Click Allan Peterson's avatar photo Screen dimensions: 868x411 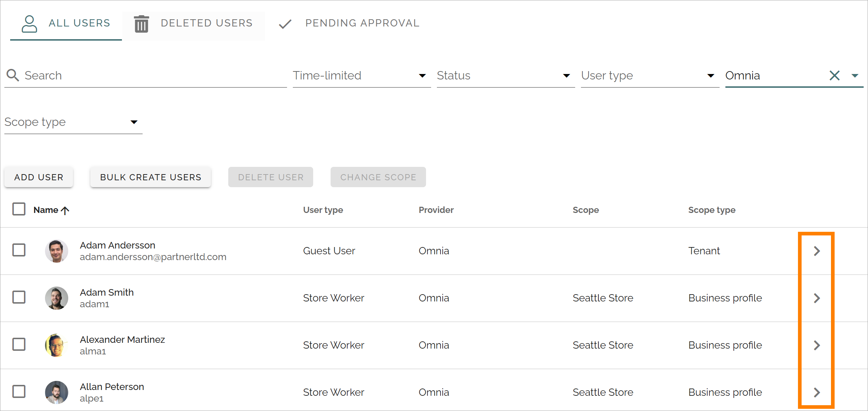[57, 392]
